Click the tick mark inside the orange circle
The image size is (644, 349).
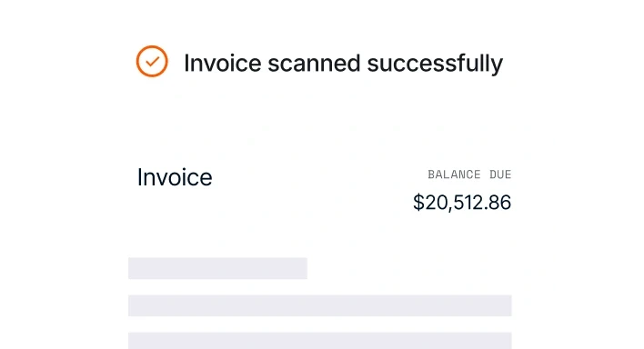point(153,62)
